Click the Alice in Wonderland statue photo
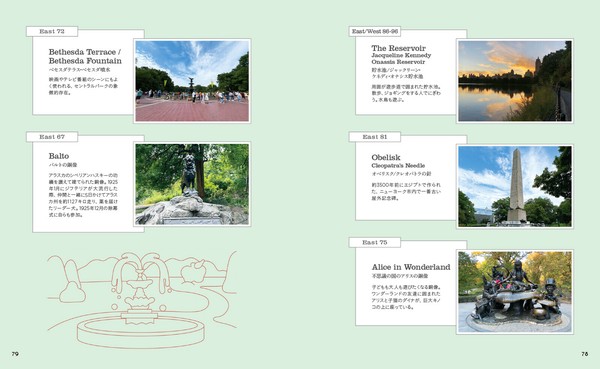 tap(515, 292)
